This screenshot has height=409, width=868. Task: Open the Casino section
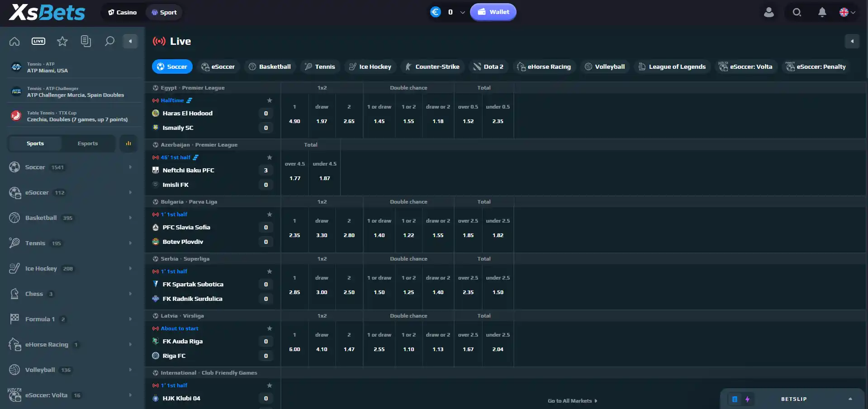pyautogui.click(x=123, y=12)
